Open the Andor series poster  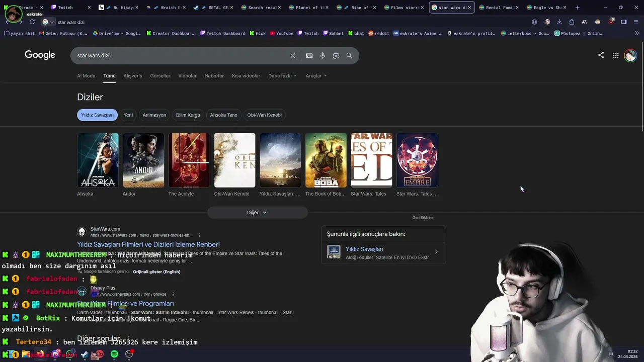click(x=143, y=160)
